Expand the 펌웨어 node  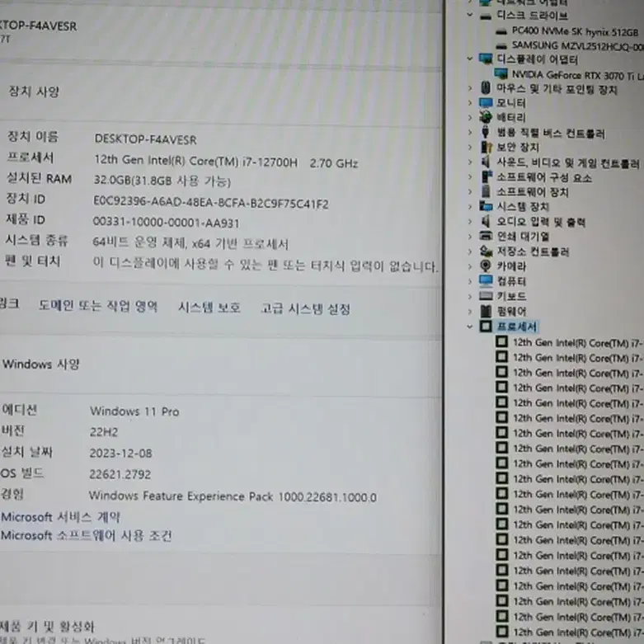pyautogui.click(x=470, y=312)
